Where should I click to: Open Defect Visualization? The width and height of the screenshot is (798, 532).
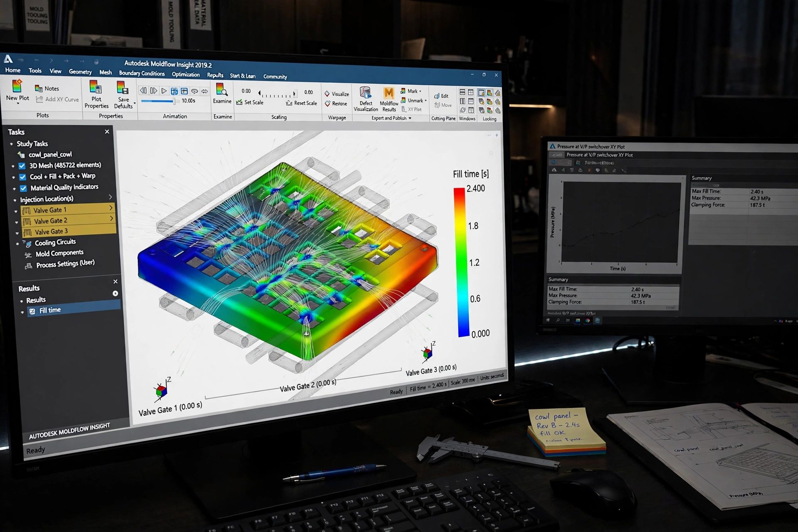[366, 99]
